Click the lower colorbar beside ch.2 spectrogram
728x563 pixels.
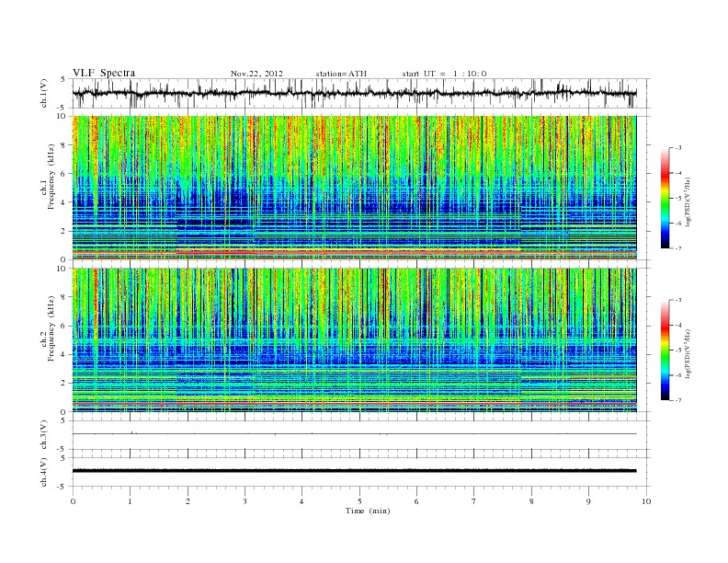point(665,350)
